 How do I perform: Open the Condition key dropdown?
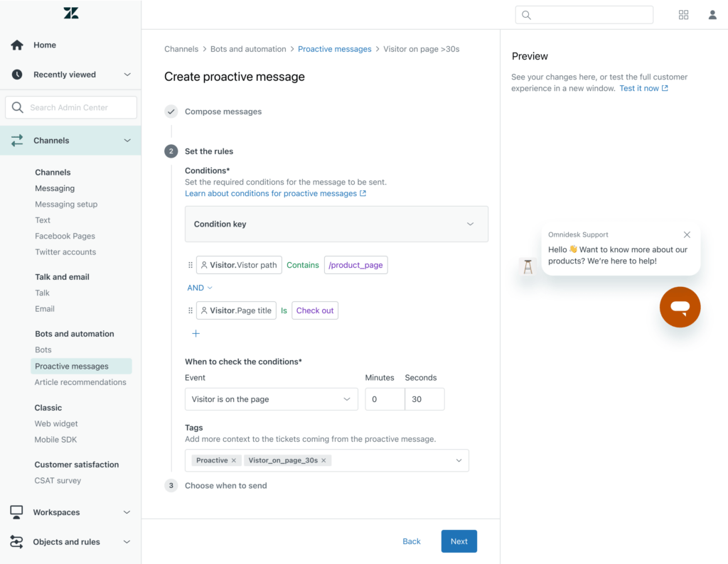[x=336, y=224]
